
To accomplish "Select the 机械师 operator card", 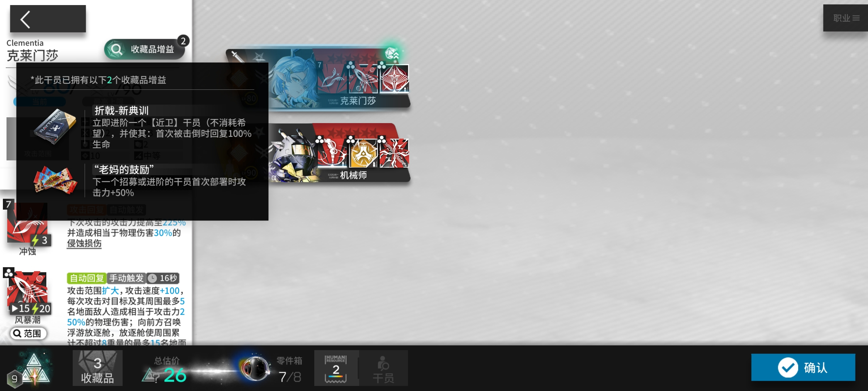I will click(339, 153).
